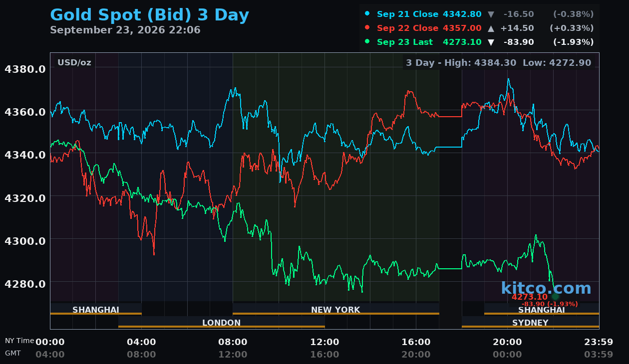Viewport: 629px width, 364px height.
Task: Click the 08:00 NY time tick
Action: (233, 342)
